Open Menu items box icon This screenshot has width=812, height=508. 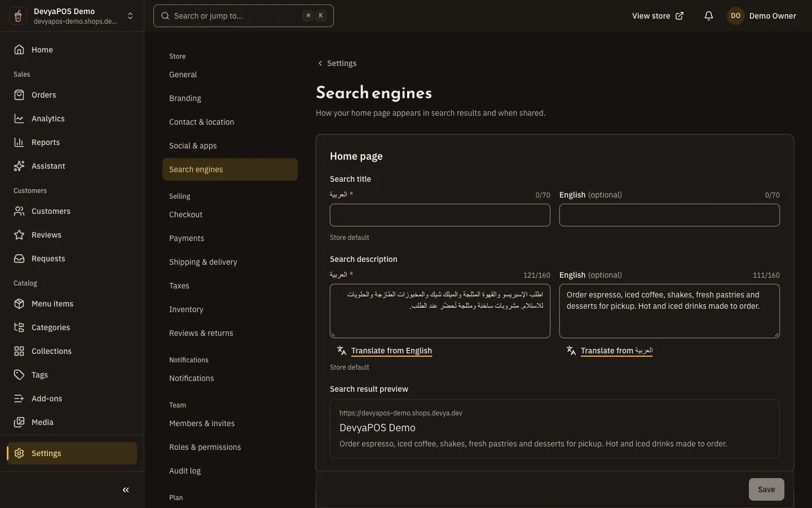tap(19, 304)
